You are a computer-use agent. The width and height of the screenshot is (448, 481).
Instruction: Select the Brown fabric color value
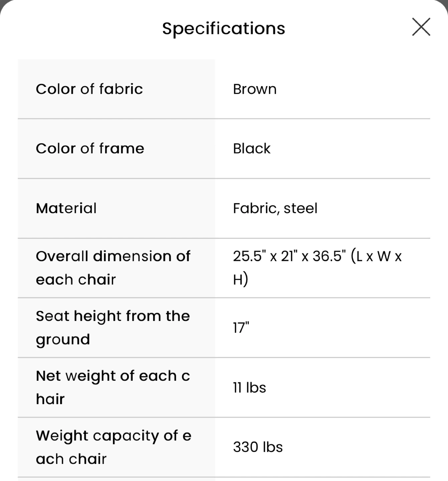(255, 89)
